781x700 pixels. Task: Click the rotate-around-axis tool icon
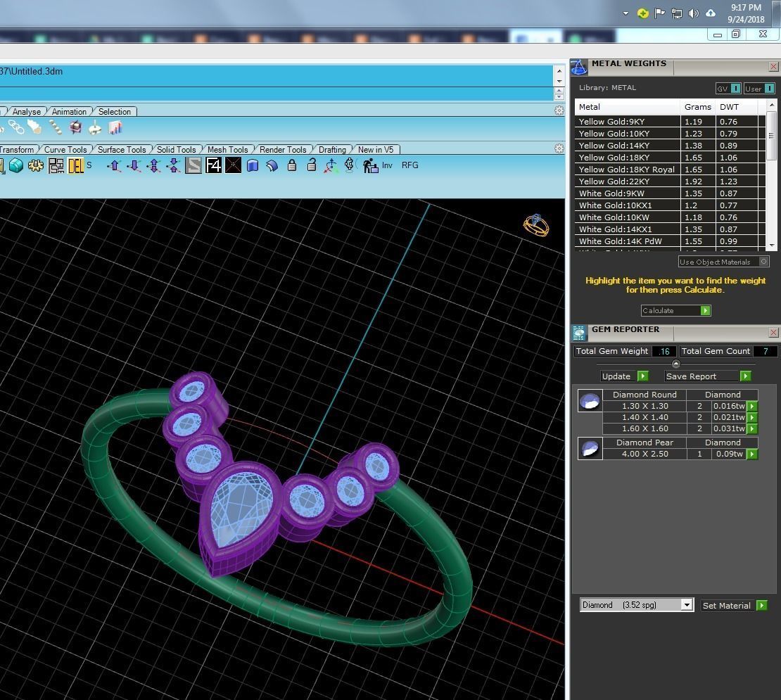[350, 165]
